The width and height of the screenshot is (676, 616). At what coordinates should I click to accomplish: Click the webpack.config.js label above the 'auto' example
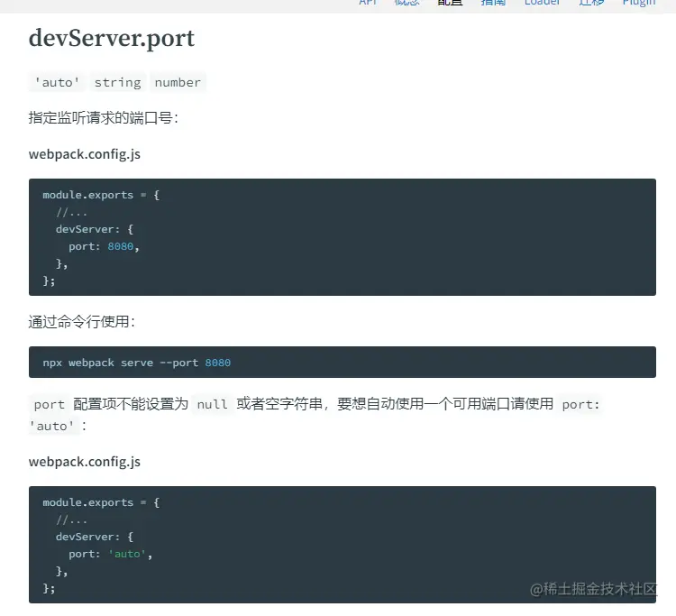pos(85,462)
